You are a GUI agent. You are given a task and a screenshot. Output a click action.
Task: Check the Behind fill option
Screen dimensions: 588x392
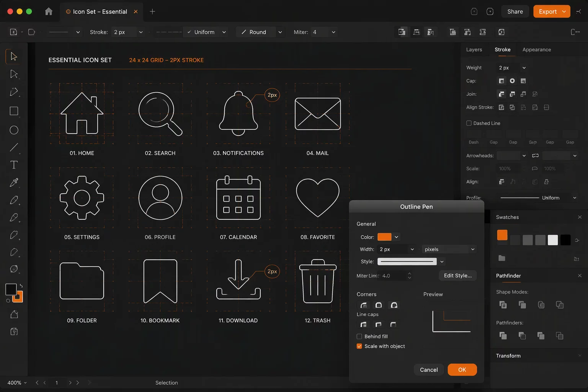click(x=359, y=336)
